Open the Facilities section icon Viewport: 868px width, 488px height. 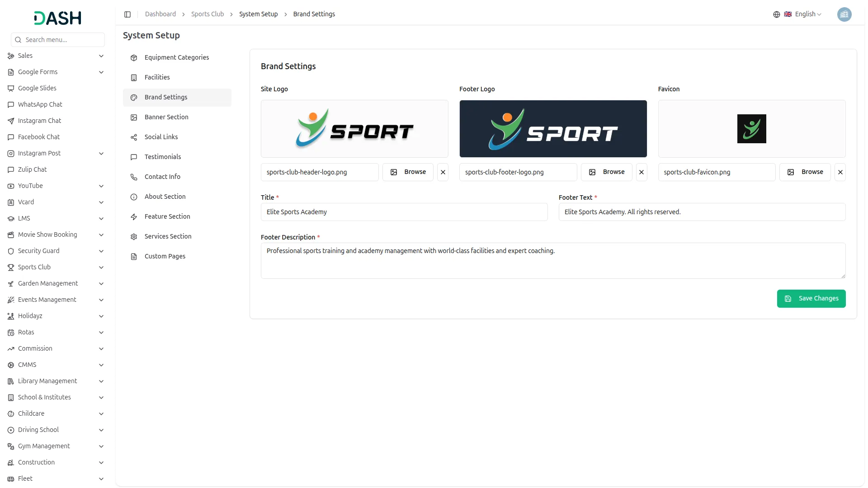tap(133, 77)
